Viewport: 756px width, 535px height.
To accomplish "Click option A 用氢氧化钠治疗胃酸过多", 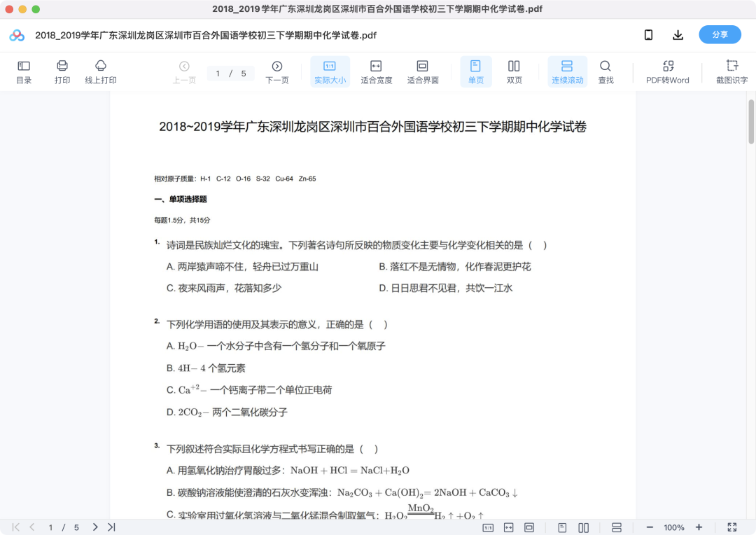I will click(x=288, y=471).
